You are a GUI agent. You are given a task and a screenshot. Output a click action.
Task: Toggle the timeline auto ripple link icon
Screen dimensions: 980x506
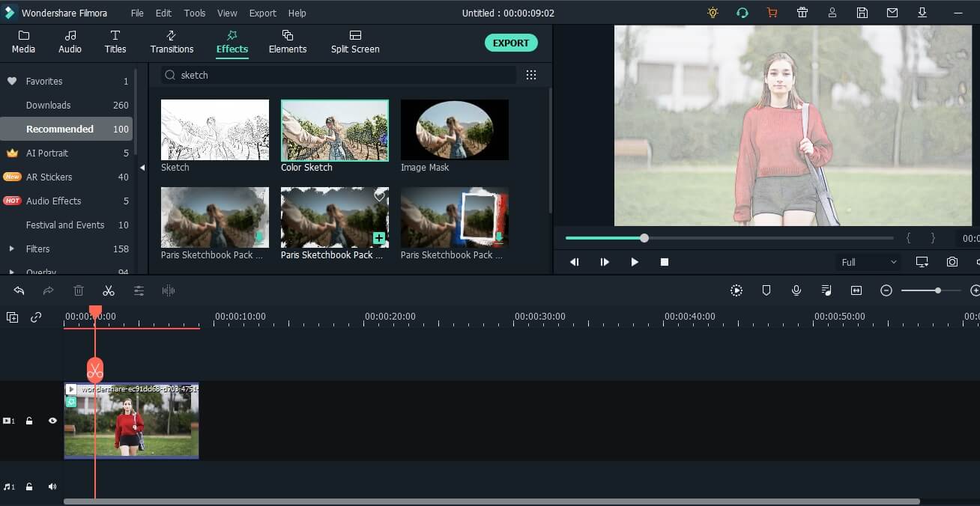pyautogui.click(x=36, y=317)
